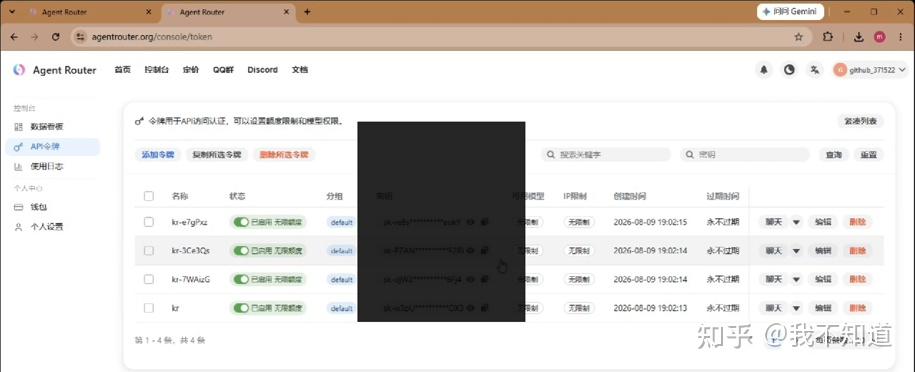Toggle the enabled switch for kr-7WAizG
Image resolution: width=915 pixels, height=372 pixels.
[241, 279]
